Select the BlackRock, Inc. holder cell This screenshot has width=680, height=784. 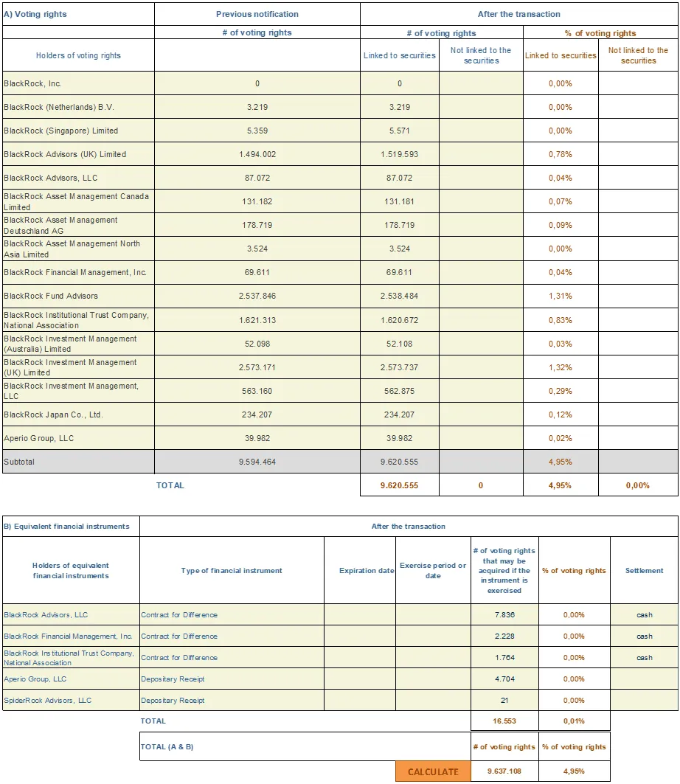tap(78, 83)
